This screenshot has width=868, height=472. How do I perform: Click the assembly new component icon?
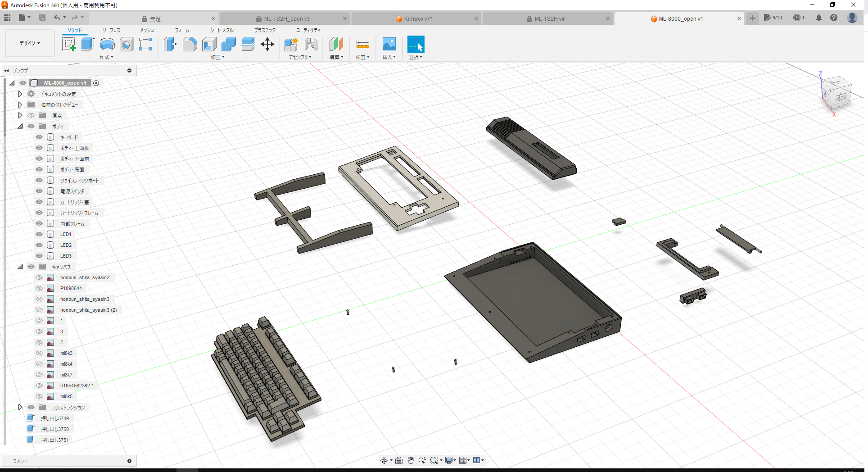click(x=291, y=44)
